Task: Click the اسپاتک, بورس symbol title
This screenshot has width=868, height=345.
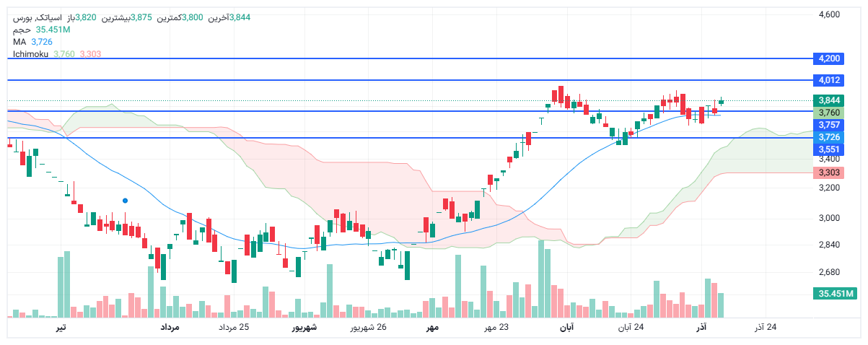Action: 35,17
